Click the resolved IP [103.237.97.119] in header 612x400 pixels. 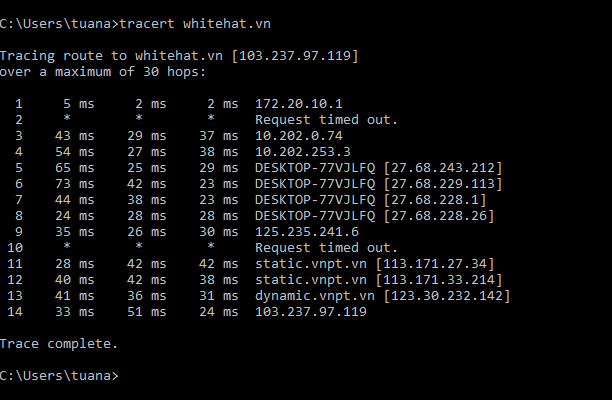click(x=295, y=56)
